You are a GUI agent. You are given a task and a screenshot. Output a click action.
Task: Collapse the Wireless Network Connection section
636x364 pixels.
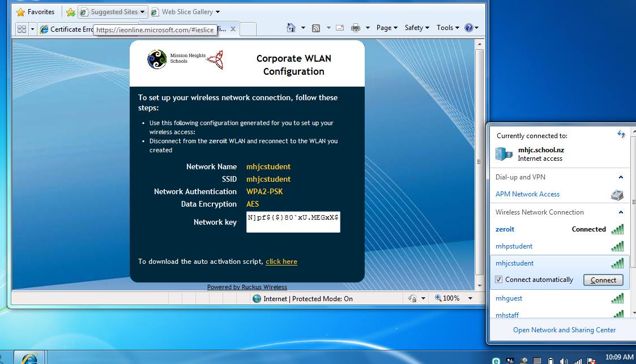pos(621,212)
